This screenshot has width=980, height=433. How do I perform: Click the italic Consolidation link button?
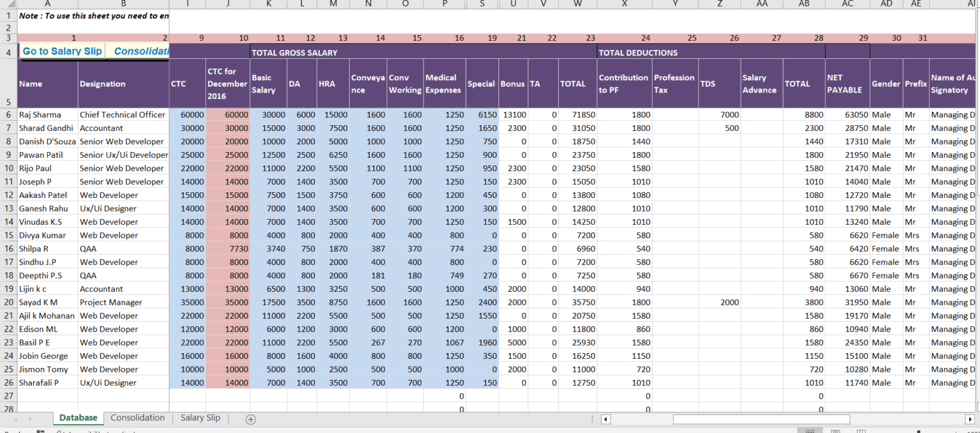[140, 51]
